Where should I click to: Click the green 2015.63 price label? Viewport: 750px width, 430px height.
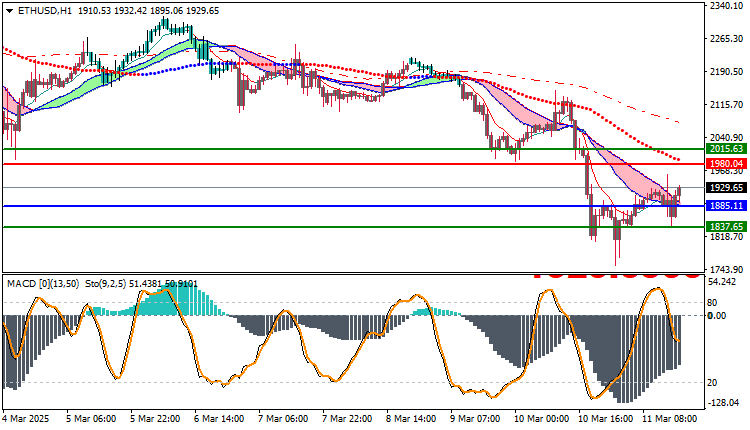click(726, 149)
